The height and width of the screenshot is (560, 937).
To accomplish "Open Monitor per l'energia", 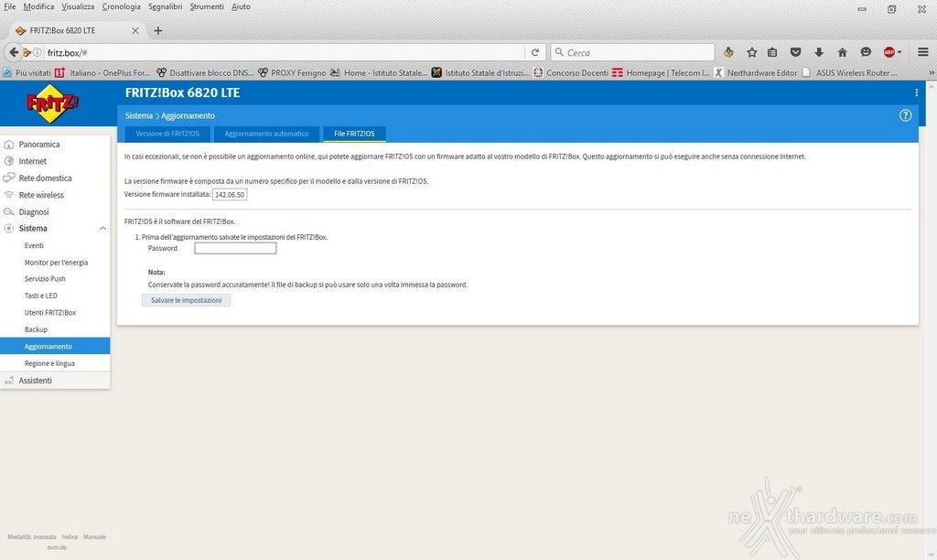I will click(55, 263).
